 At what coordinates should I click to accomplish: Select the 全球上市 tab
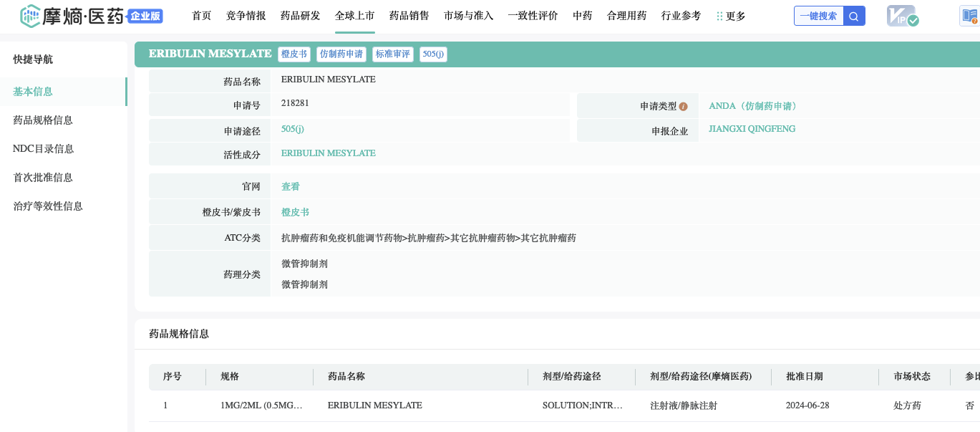point(355,16)
